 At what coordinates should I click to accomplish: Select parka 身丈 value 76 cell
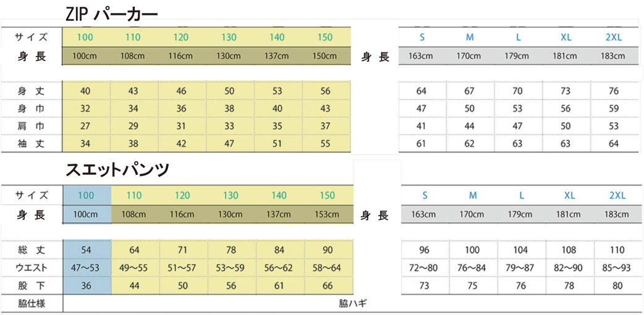[x=614, y=91]
